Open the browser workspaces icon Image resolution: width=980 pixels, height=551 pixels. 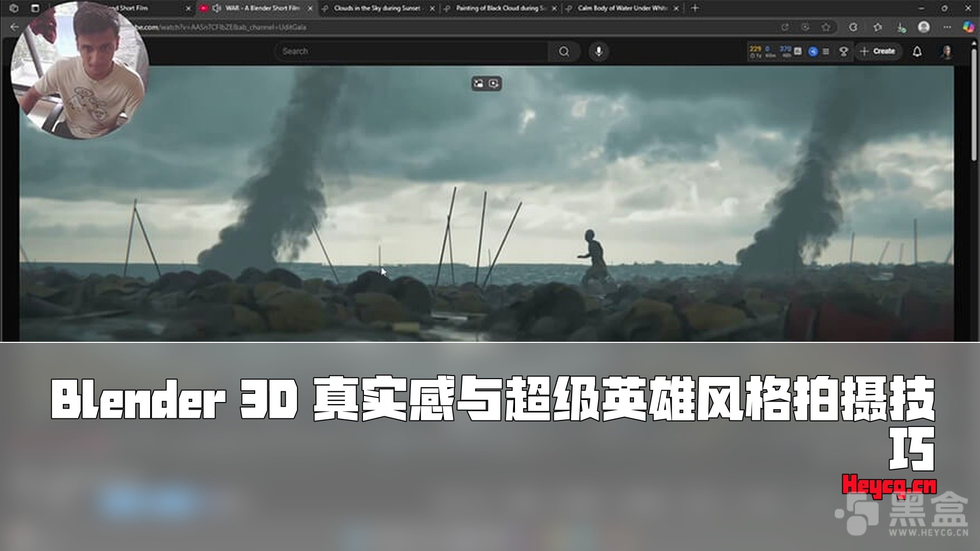pyautogui.click(x=14, y=8)
